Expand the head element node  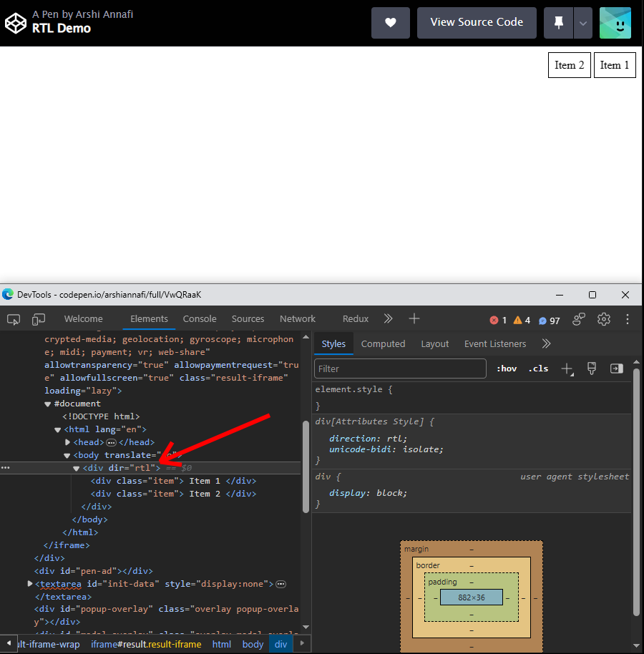(67, 442)
